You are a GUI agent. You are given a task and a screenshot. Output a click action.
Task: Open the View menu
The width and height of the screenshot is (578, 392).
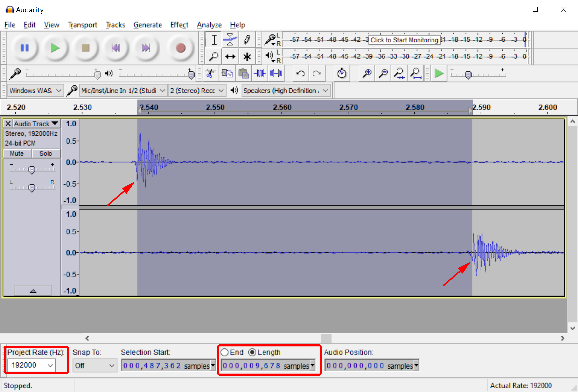pyautogui.click(x=52, y=25)
